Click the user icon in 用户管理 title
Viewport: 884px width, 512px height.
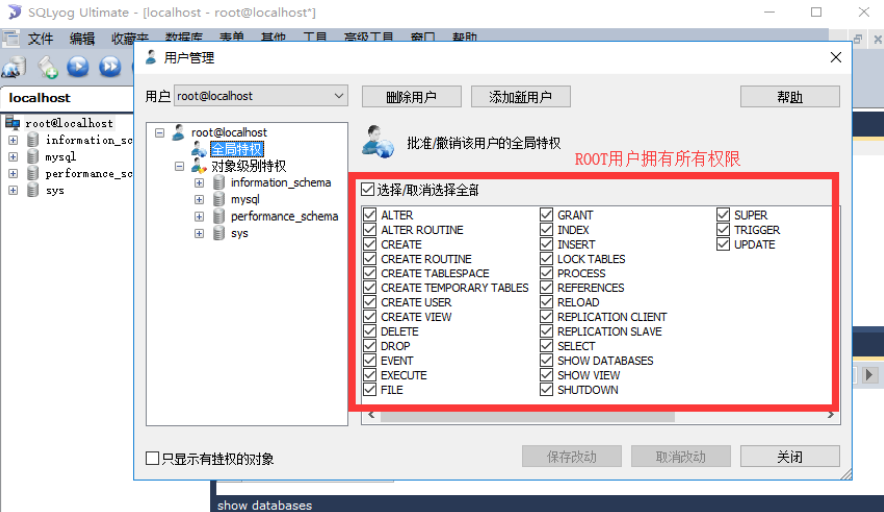pyautogui.click(x=151, y=58)
